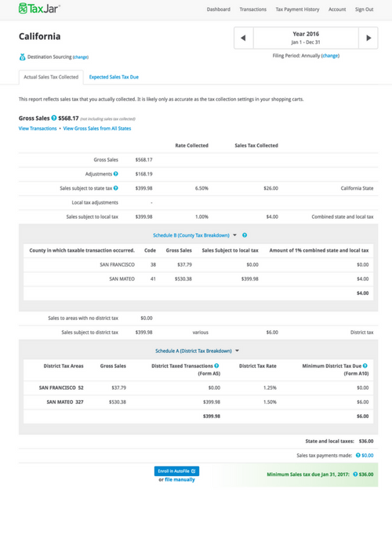Open help icon beside Sales subject to state tax
This screenshot has height=549, width=392.
(x=115, y=188)
